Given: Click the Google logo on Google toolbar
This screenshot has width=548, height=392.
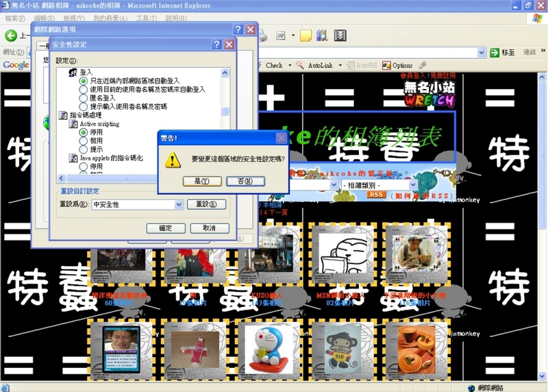Looking at the screenshot, I should coord(16,65).
